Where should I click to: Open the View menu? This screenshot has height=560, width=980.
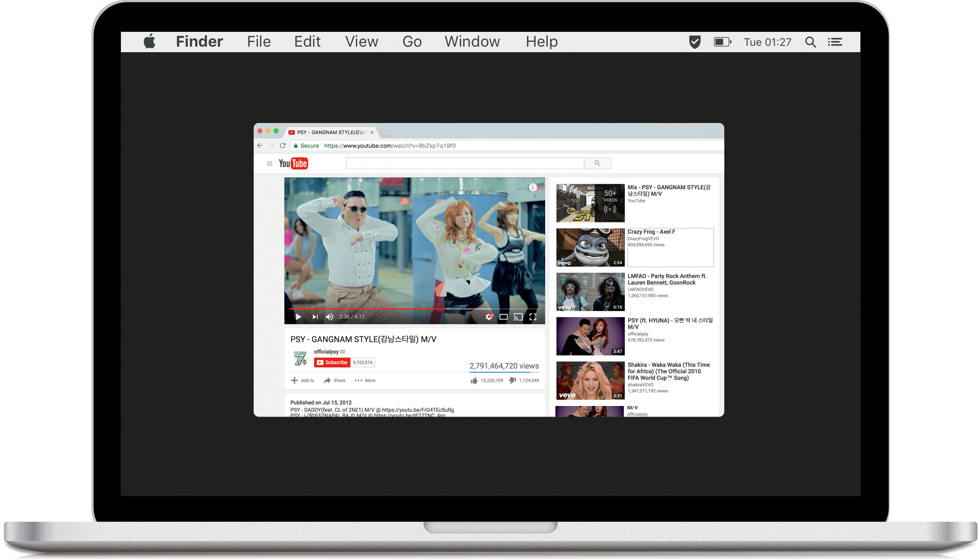[361, 42]
